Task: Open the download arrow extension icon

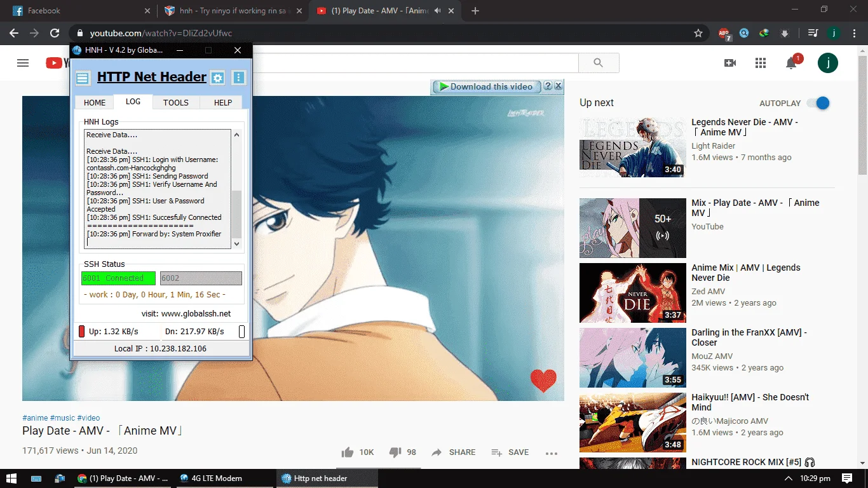Action: 785,33
